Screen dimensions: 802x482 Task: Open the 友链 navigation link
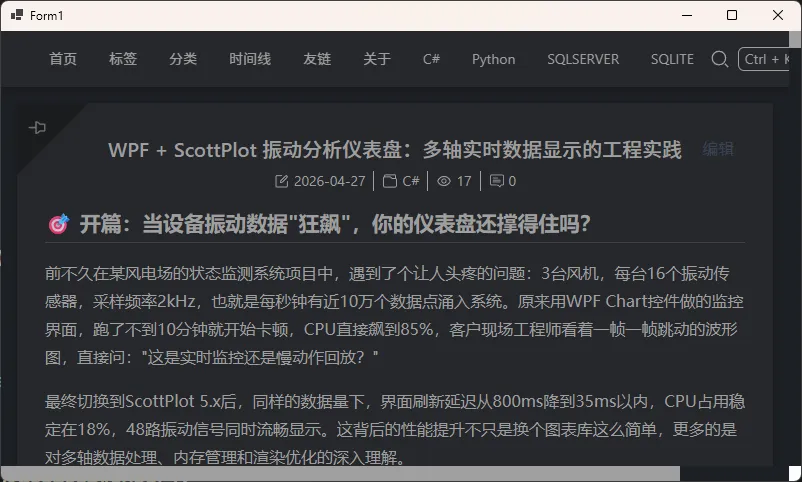(x=317, y=59)
